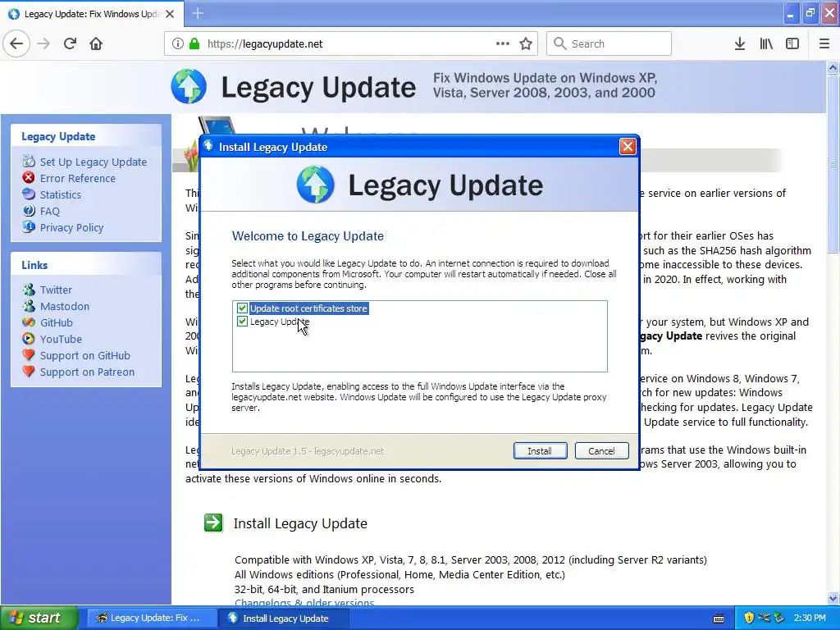This screenshot has width=840, height=630.
Task: Open the YouTube link text
Action: pyautogui.click(x=61, y=339)
